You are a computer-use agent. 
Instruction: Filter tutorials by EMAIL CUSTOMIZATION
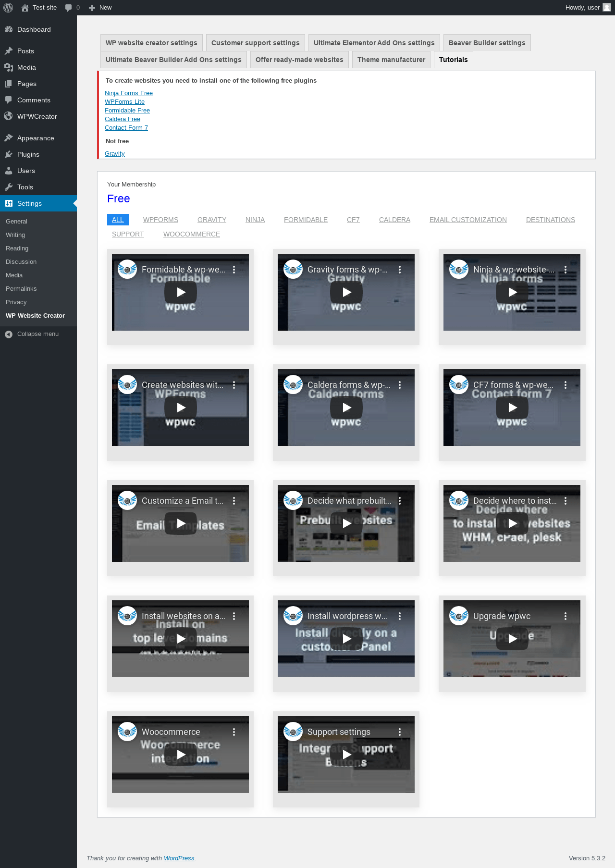pyautogui.click(x=468, y=220)
